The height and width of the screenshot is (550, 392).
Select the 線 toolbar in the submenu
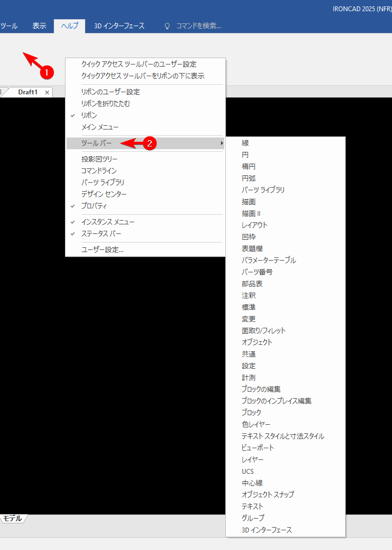click(x=285, y=143)
